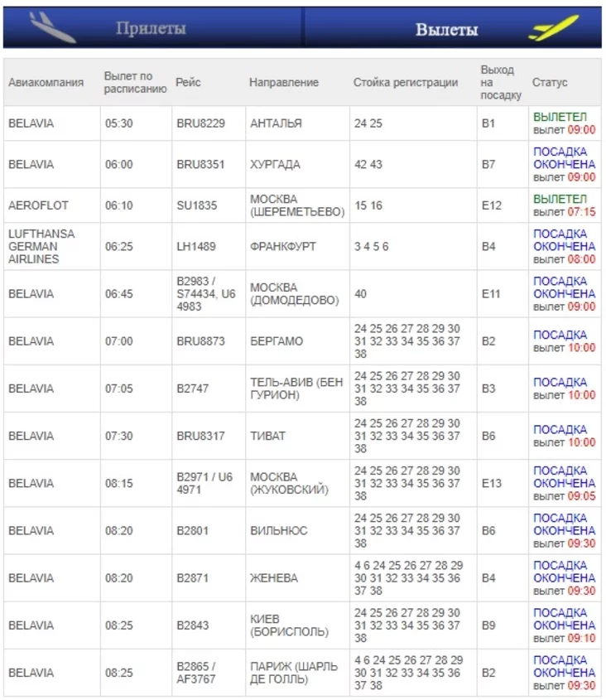Screen dimensions: 606x700
Task: Click scheduled time 06:10
Action: pos(119,205)
